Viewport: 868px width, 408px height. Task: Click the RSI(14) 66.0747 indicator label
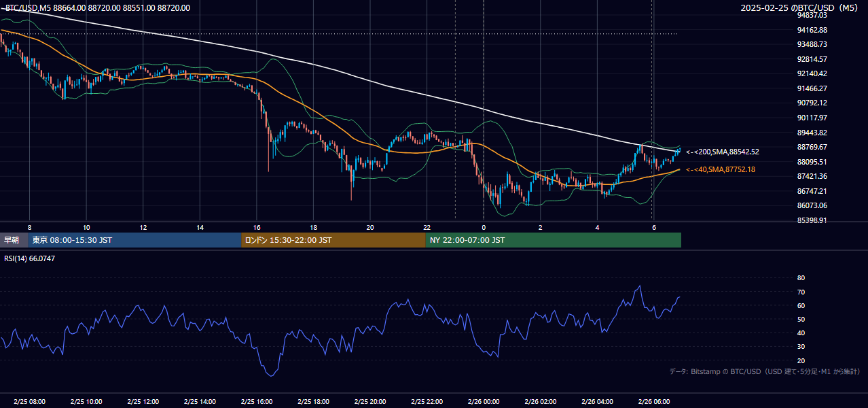tap(29, 258)
